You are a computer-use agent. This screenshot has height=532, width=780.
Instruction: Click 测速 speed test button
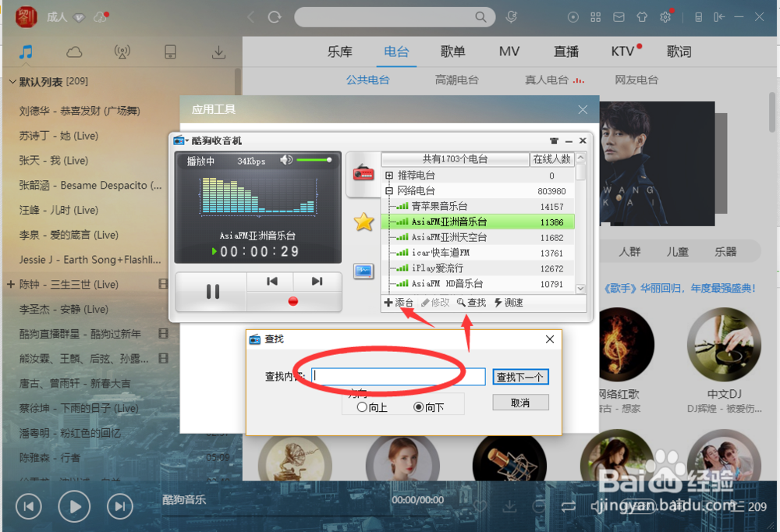tap(509, 303)
